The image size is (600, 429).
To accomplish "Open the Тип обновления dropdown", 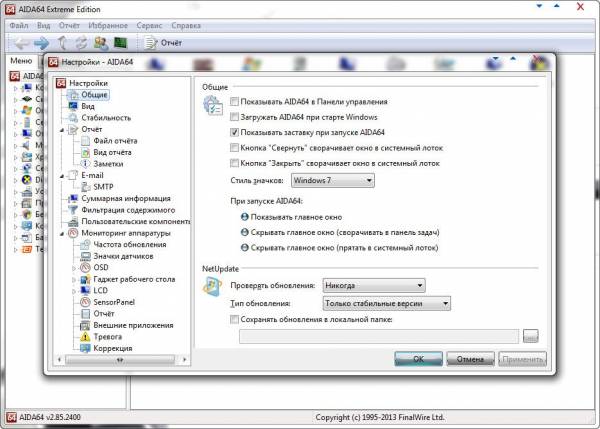I will 386,303.
